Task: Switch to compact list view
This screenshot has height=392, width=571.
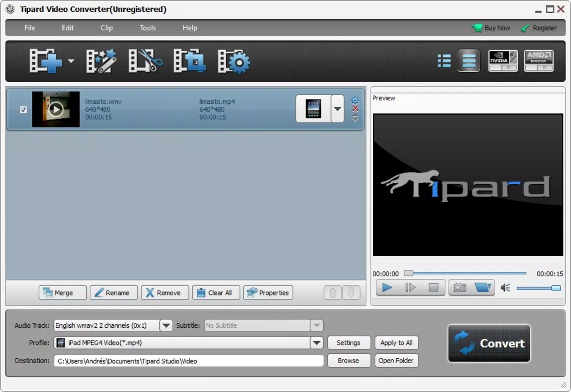Action: point(444,61)
